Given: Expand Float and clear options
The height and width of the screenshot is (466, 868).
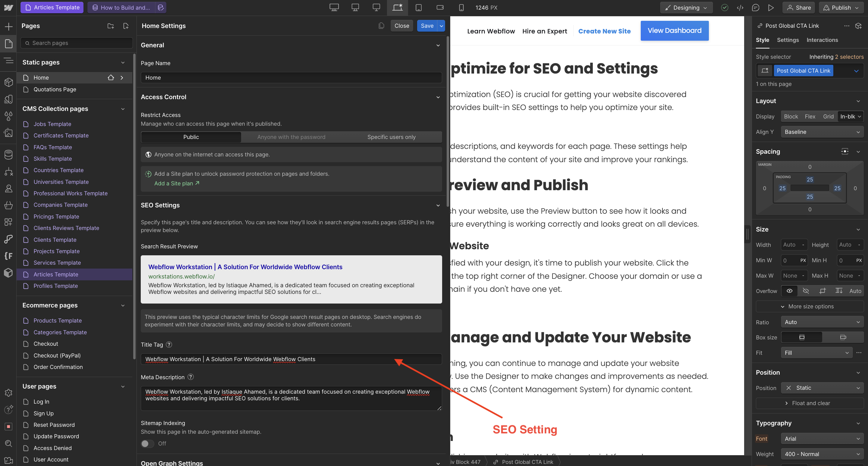Looking at the screenshot, I should (x=810, y=403).
